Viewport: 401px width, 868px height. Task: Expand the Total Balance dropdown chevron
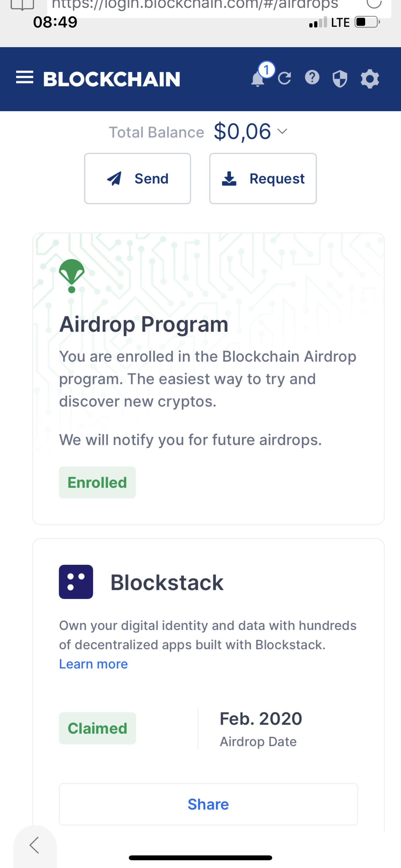pyautogui.click(x=283, y=131)
